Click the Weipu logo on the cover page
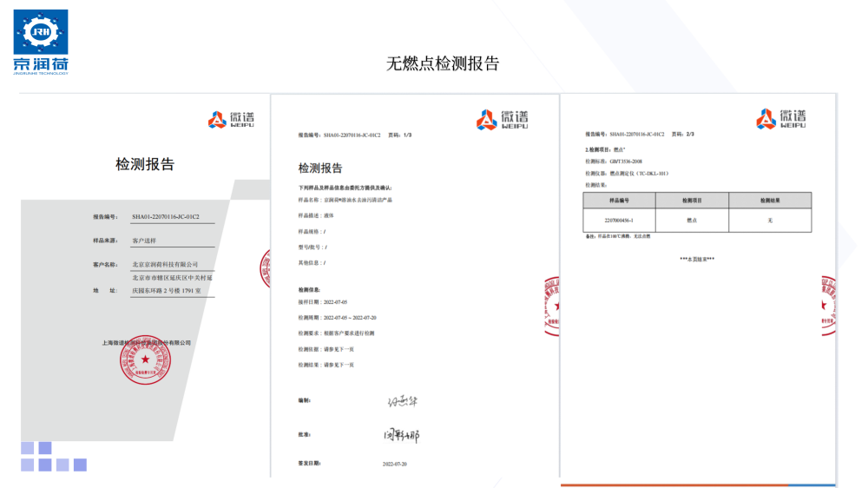The height and width of the screenshot is (488, 868). coord(231,119)
